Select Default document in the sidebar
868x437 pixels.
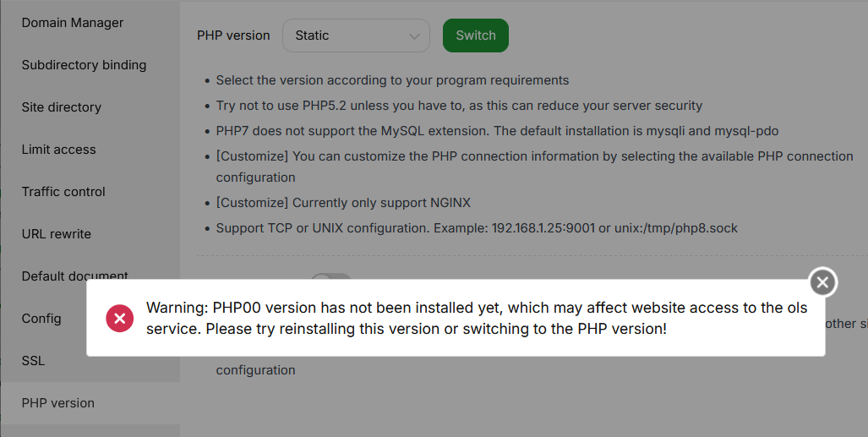coord(75,276)
